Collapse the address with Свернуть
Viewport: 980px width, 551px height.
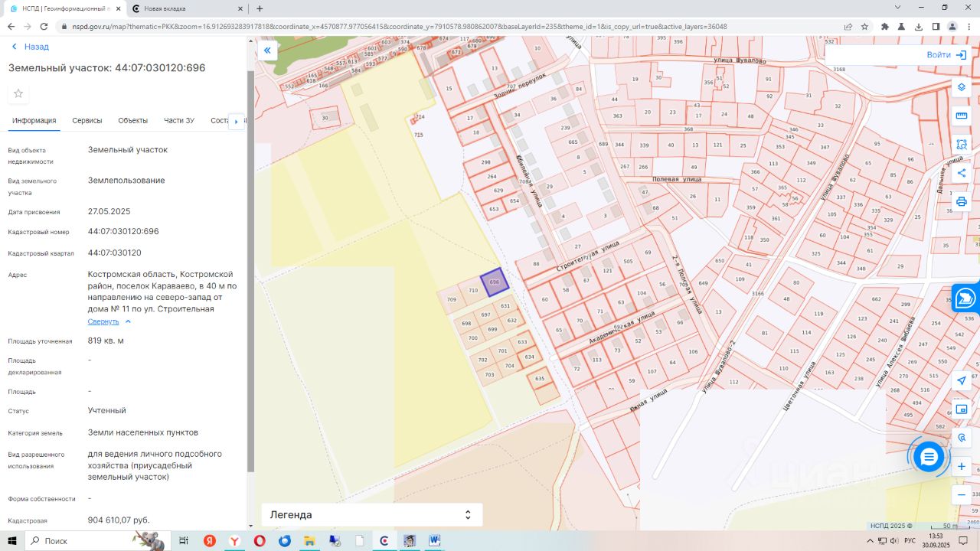[x=103, y=321]
